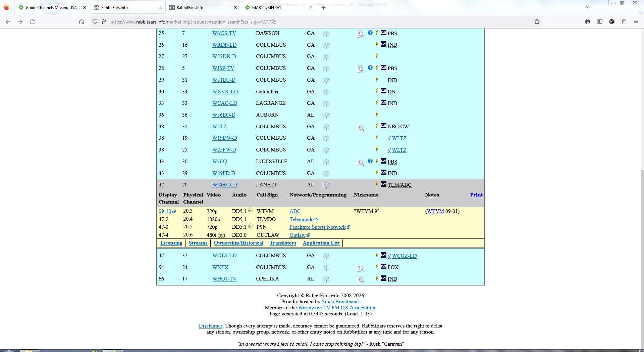Open the Licensing section of WCGZ-LD
This screenshot has width=644, height=352.
[171, 243]
